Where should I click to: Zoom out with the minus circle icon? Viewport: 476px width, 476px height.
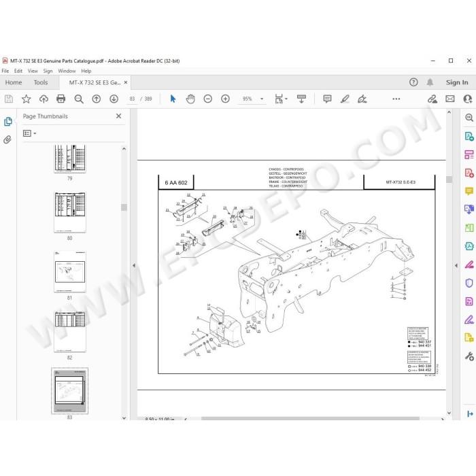point(207,99)
